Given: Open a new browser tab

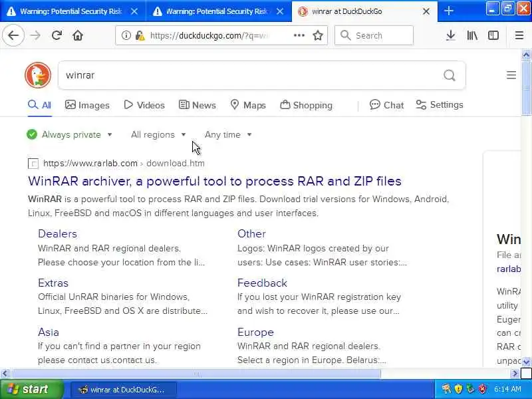Looking at the screenshot, I should 448,11.
